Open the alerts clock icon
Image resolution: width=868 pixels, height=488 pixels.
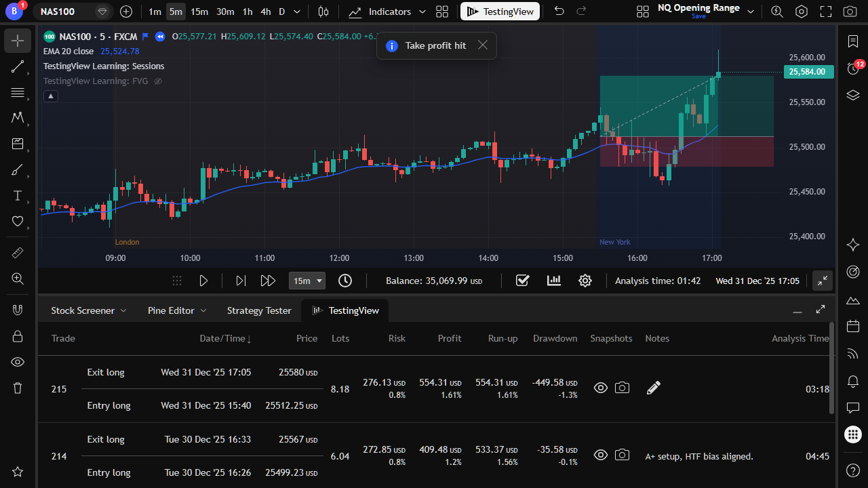pyautogui.click(x=853, y=68)
